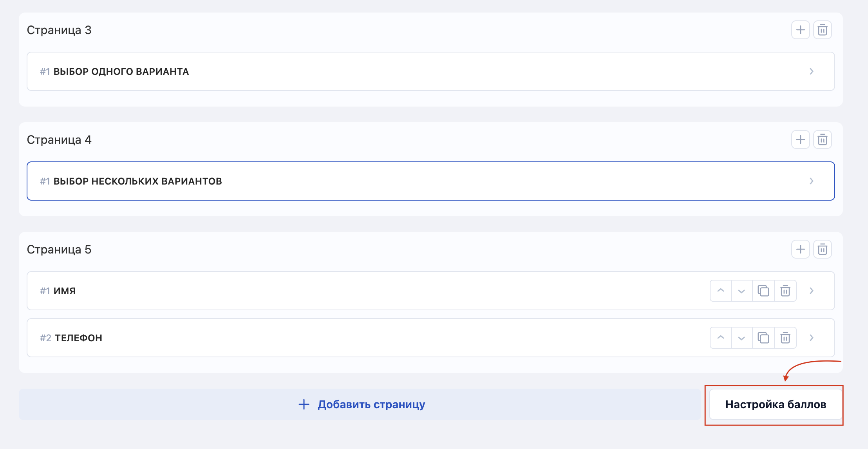Duplicate the Телефон field
Screen dimensions: 868x449
tap(763, 338)
